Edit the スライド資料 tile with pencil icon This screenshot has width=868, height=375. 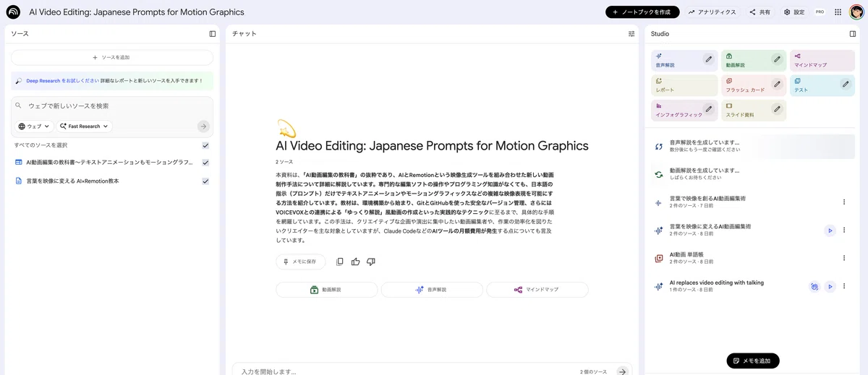pos(777,109)
